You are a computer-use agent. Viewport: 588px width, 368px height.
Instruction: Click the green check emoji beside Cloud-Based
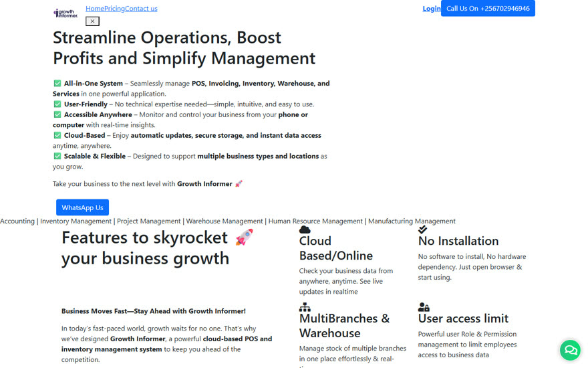(57, 135)
